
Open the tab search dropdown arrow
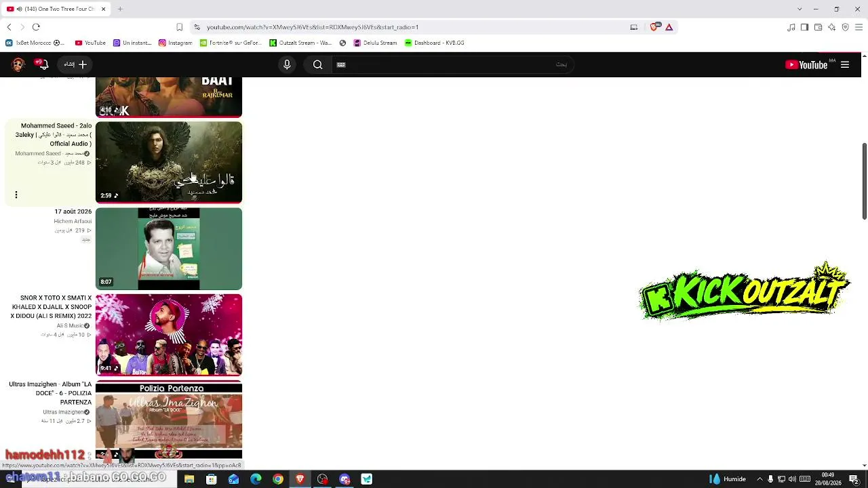[800, 9]
